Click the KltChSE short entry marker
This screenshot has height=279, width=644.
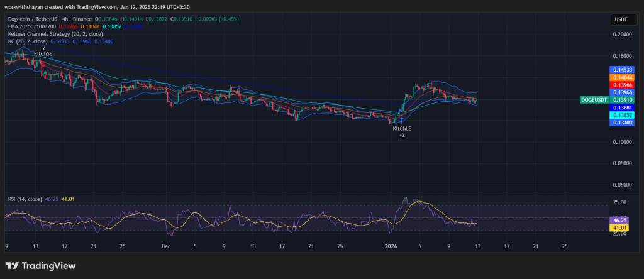click(x=43, y=54)
